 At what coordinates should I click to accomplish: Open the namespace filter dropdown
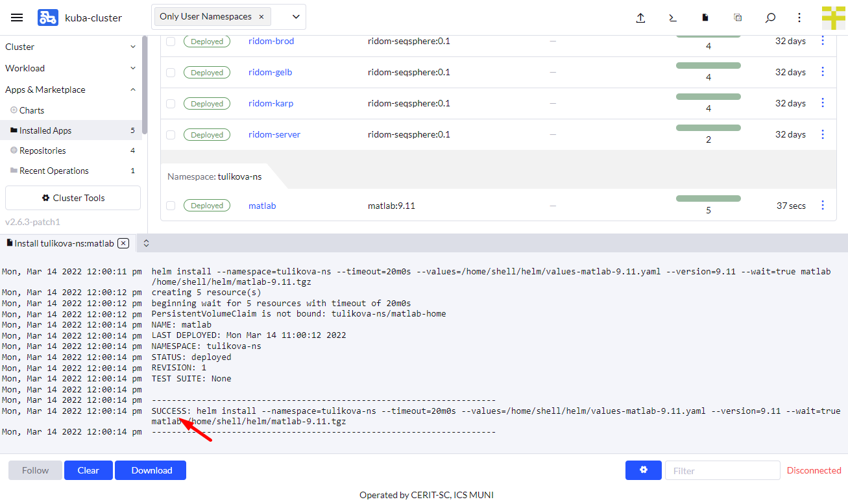(296, 17)
